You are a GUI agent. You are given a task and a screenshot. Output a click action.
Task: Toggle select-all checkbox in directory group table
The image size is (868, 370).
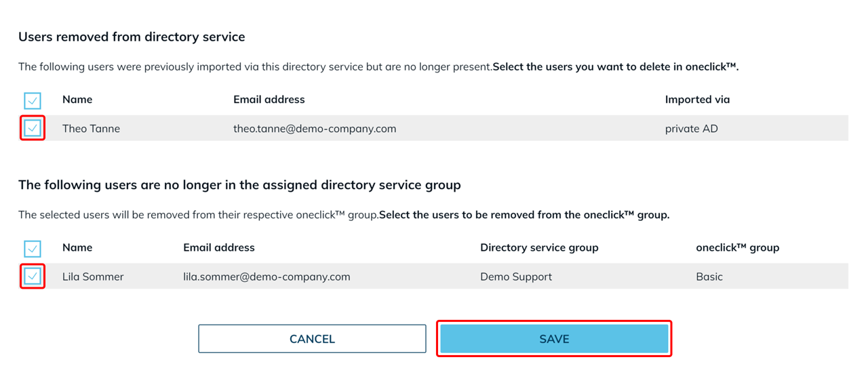(x=33, y=249)
